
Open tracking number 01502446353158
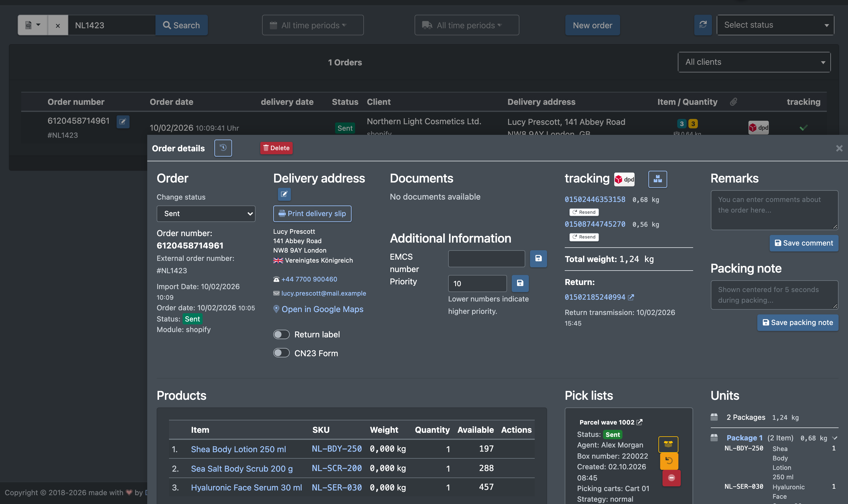coord(595,200)
